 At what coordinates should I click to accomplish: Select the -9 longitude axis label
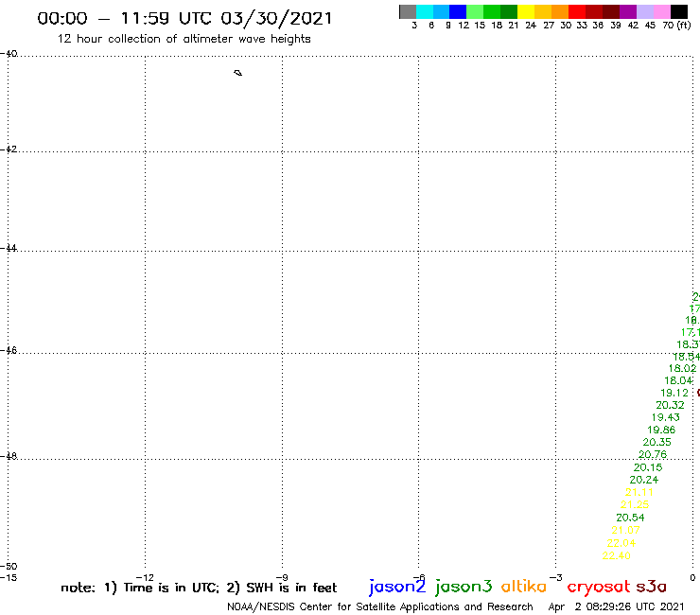[x=282, y=577]
